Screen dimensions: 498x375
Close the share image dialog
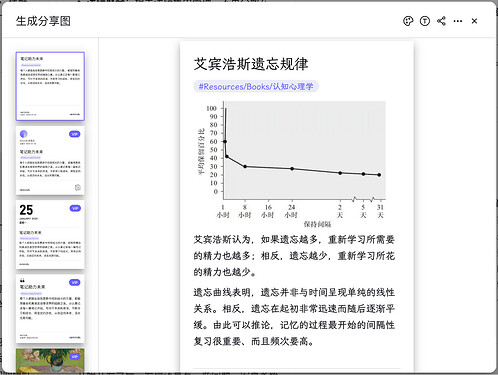pyautogui.click(x=474, y=21)
